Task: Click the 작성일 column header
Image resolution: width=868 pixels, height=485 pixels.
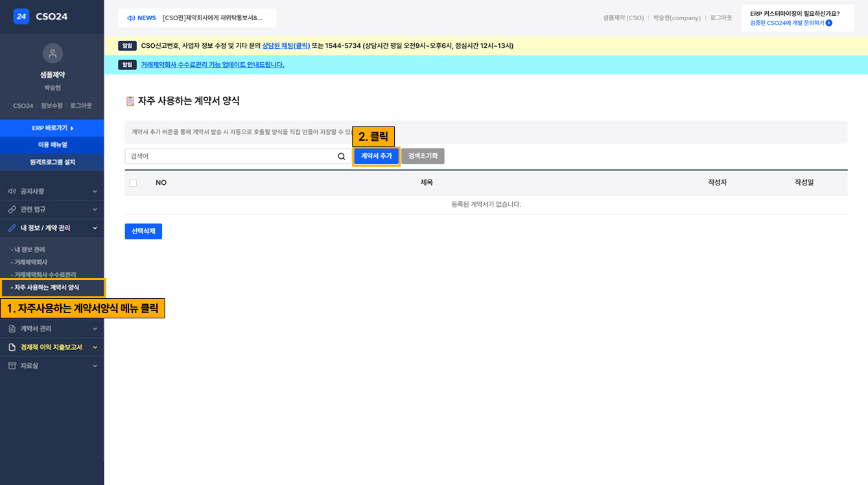Action: (x=804, y=183)
